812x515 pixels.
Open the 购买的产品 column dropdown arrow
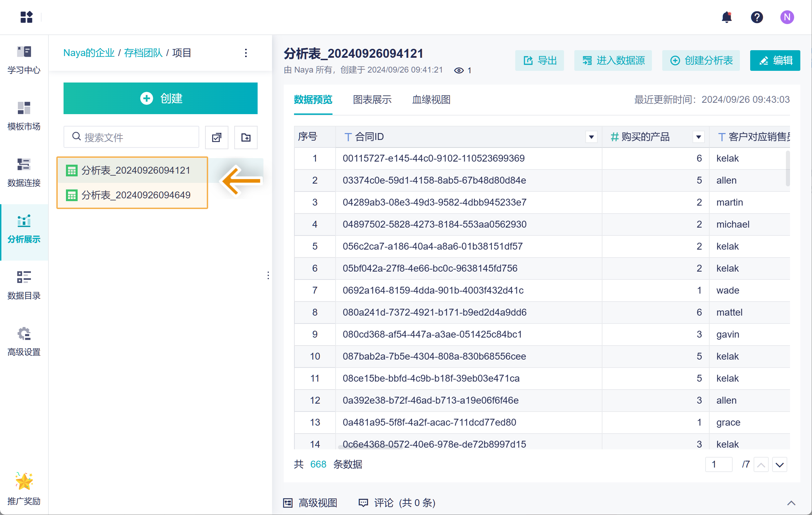click(698, 137)
